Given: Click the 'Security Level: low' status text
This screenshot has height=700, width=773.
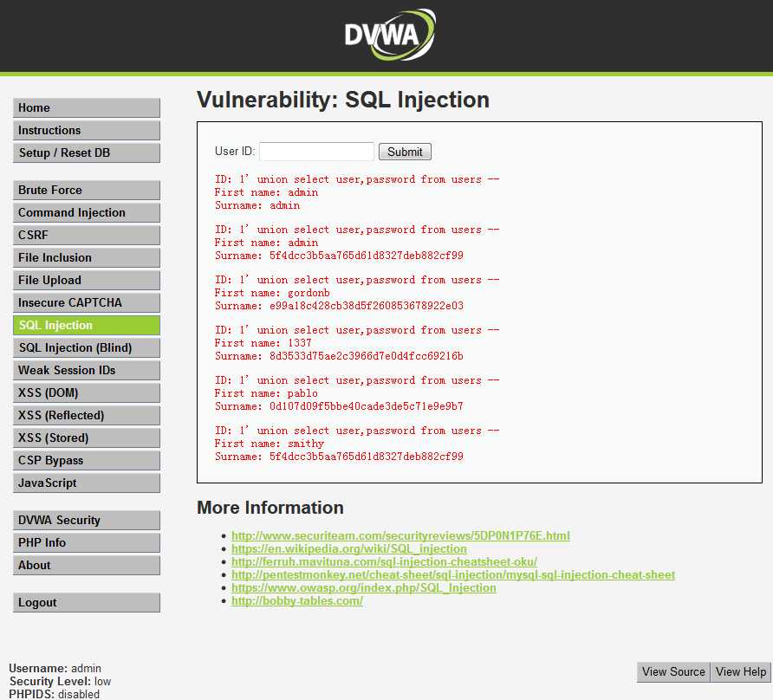Looking at the screenshot, I should pos(60,681).
